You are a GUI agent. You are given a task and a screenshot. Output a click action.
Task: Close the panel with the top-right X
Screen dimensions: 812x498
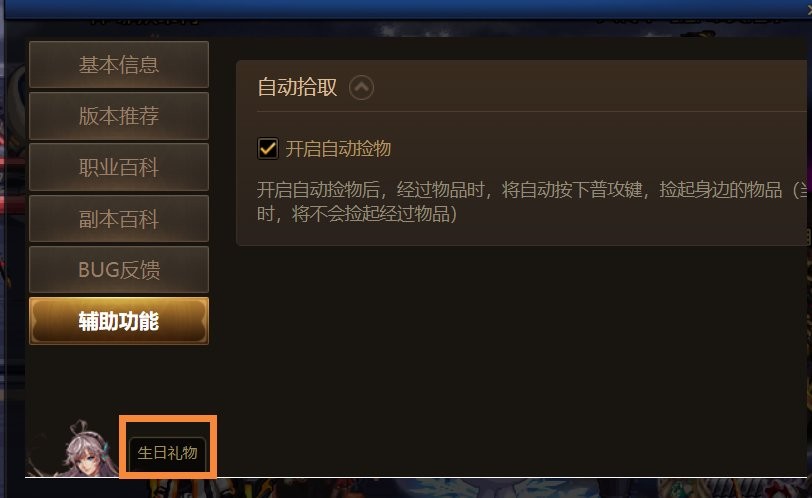808,9
